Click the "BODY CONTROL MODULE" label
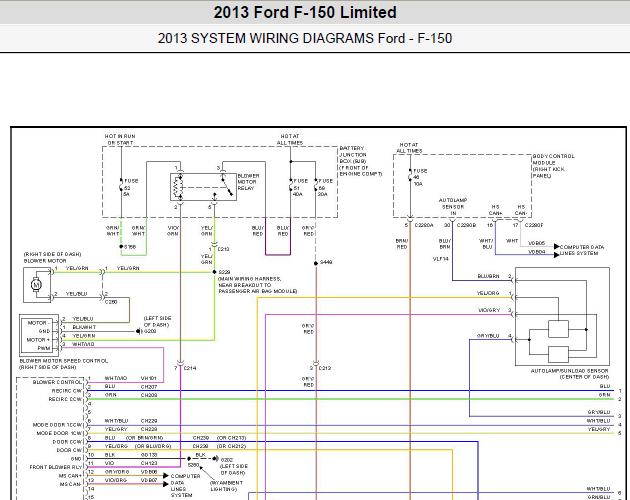 point(554,160)
